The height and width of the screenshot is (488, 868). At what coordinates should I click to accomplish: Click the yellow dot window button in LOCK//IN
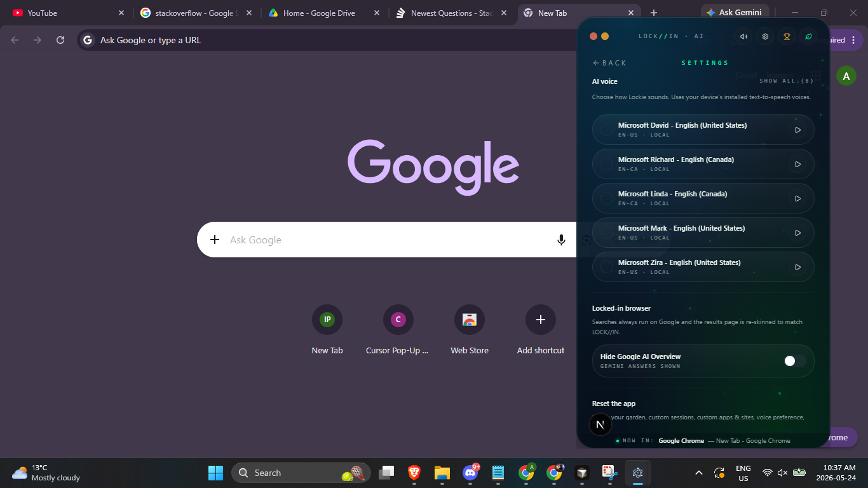click(x=605, y=36)
